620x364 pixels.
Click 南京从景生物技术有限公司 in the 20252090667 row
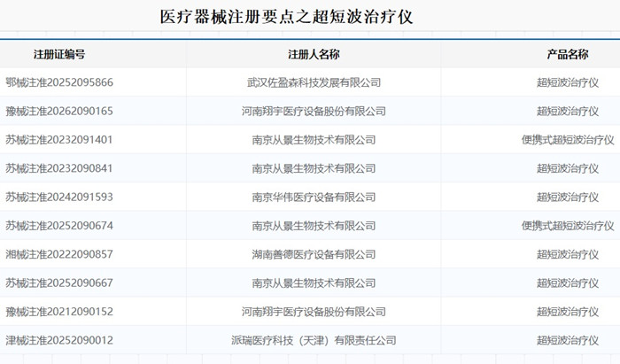[314, 283]
